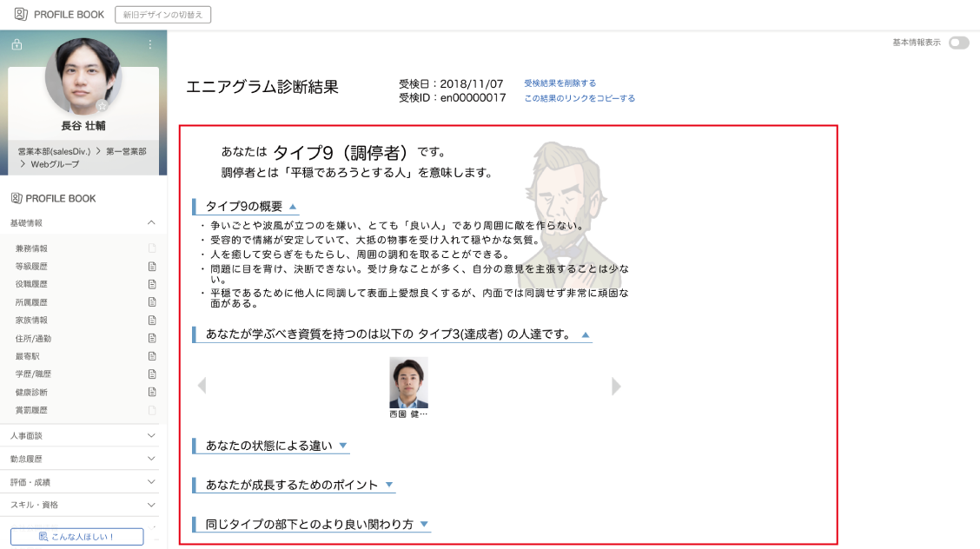Expand the 人事面談 sidebar section
The width and height of the screenshot is (980, 549).
(x=151, y=435)
